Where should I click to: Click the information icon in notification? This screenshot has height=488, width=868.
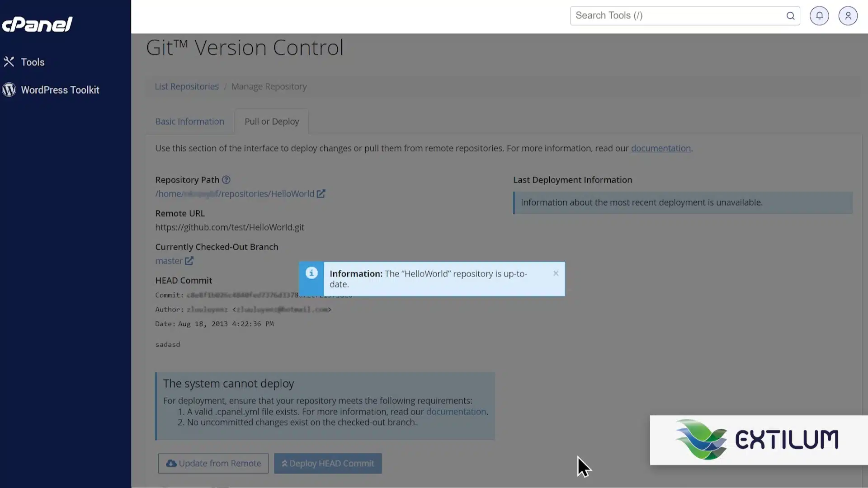(x=311, y=273)
